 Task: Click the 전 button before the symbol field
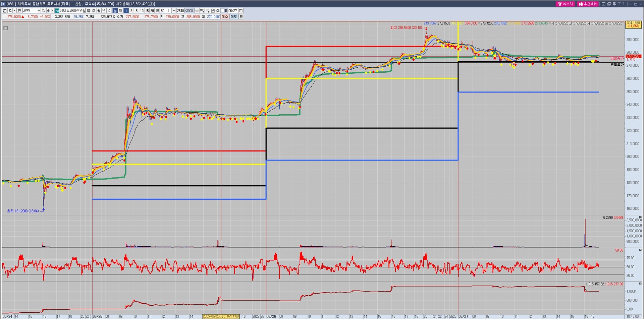click(x=19, y=11)
